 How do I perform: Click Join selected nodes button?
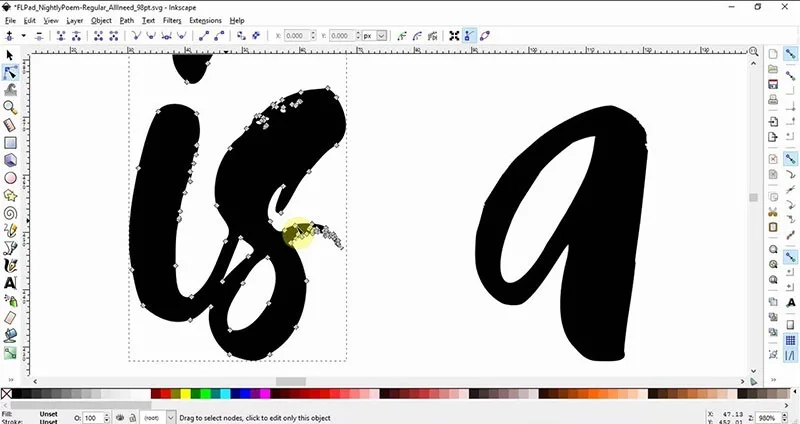click(x=61, y=36)
